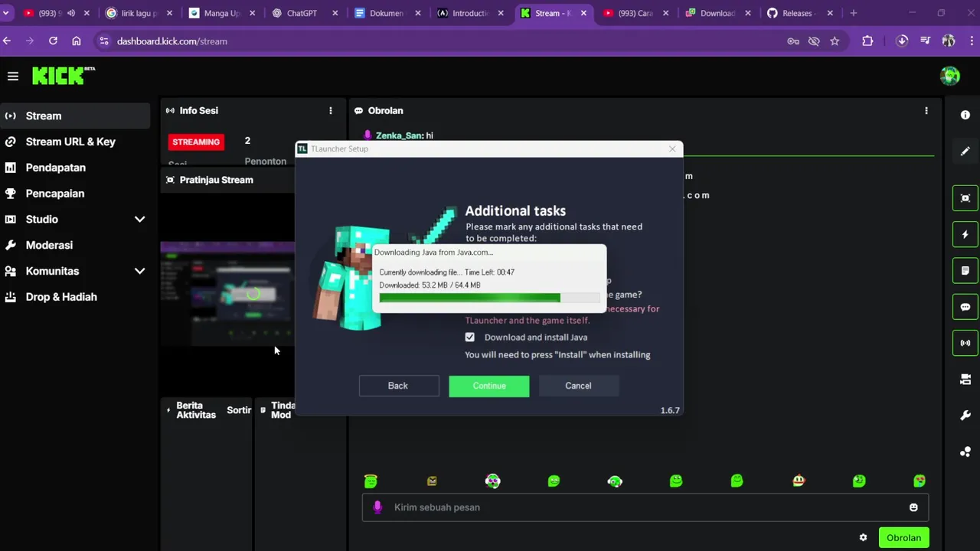Click the info icon in right sidebar
Image resolution: width=980 pixels, height=551 pixels.
pos(965,115)
